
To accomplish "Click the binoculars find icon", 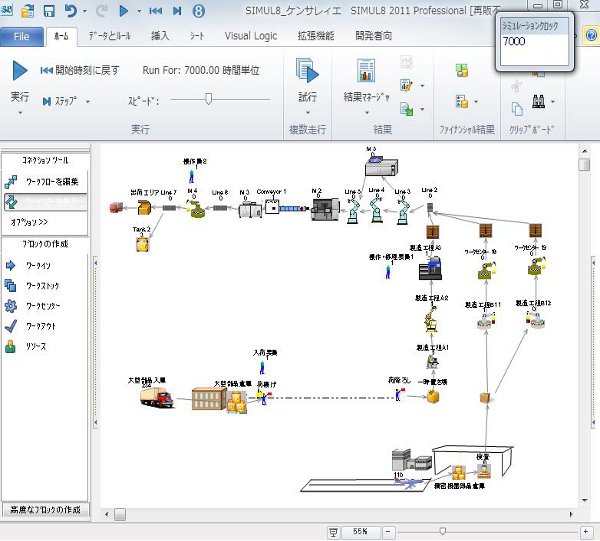I will tap(539, 101).
